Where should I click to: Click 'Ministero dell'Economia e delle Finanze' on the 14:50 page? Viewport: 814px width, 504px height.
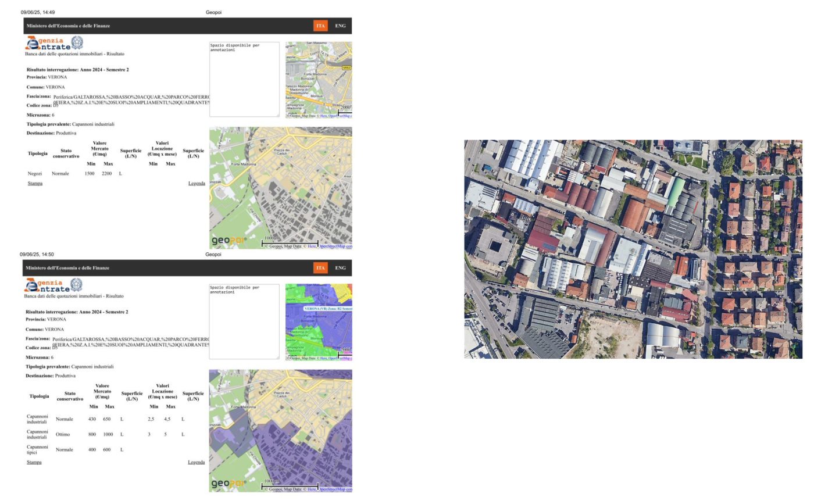pos(67,268)
